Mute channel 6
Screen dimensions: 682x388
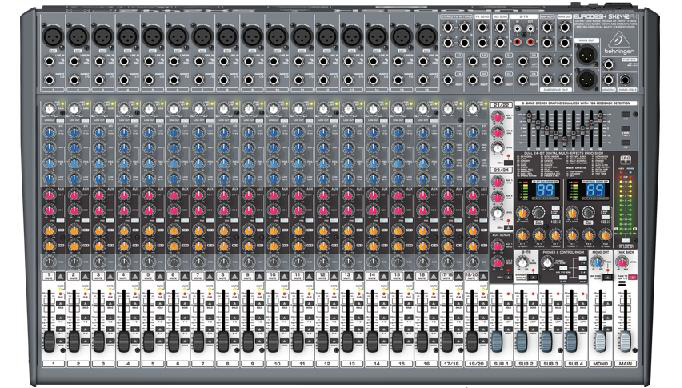coord(185,276)
